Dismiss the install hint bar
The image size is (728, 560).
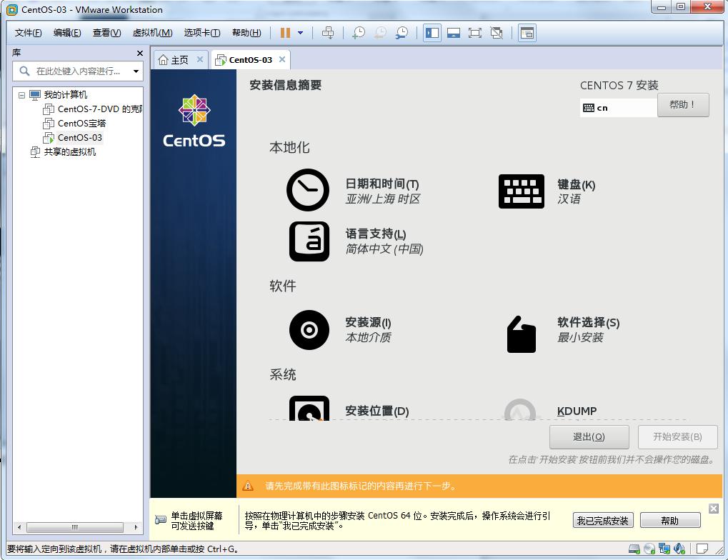pos(714,509)
